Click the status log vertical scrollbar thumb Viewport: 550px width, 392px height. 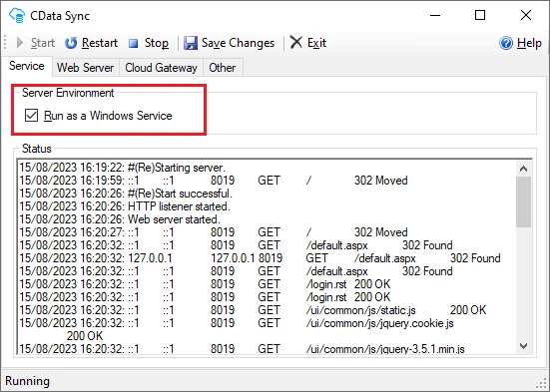(x=523, y=201)
